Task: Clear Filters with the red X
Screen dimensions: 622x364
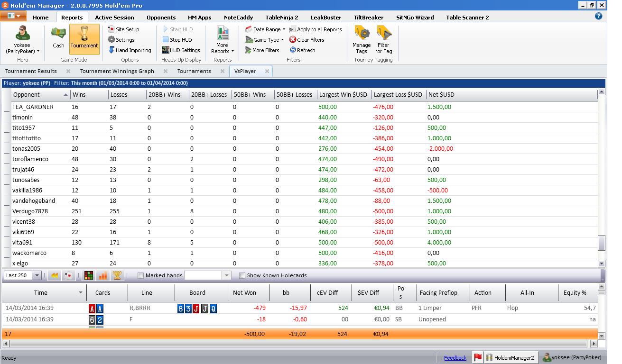Action: [307, 40]
